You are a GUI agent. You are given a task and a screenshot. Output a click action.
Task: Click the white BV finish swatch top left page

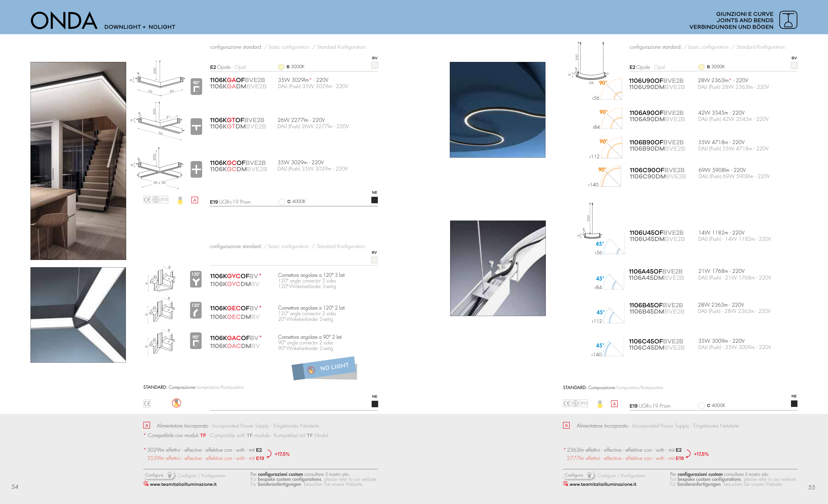click(x=375, y=66)
